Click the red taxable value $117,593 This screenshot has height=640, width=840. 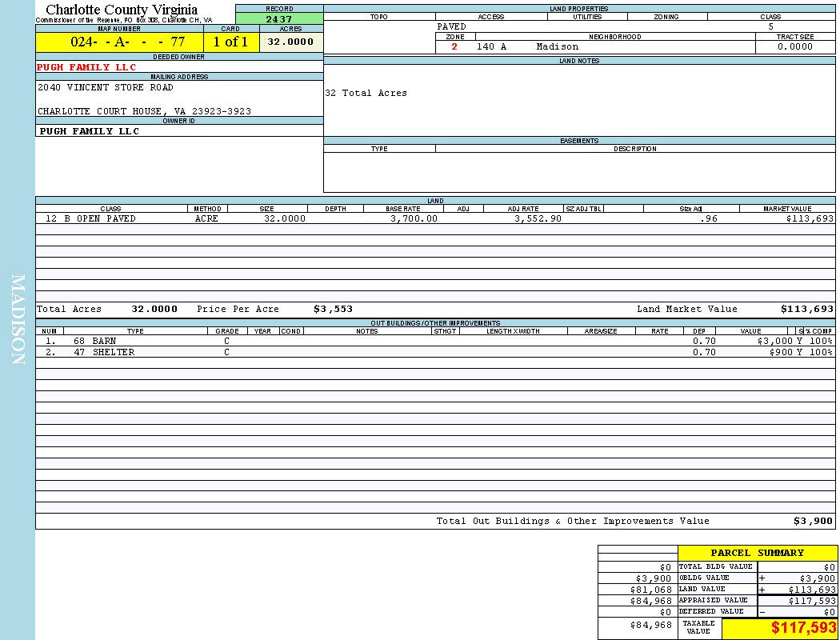803,629
